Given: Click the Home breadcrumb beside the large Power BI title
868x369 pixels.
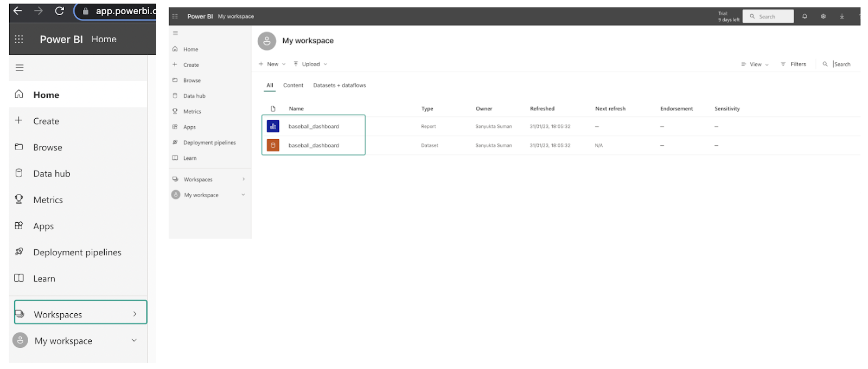Looking at the screenshot, I should pyautogui.click(x=104, y=39).
